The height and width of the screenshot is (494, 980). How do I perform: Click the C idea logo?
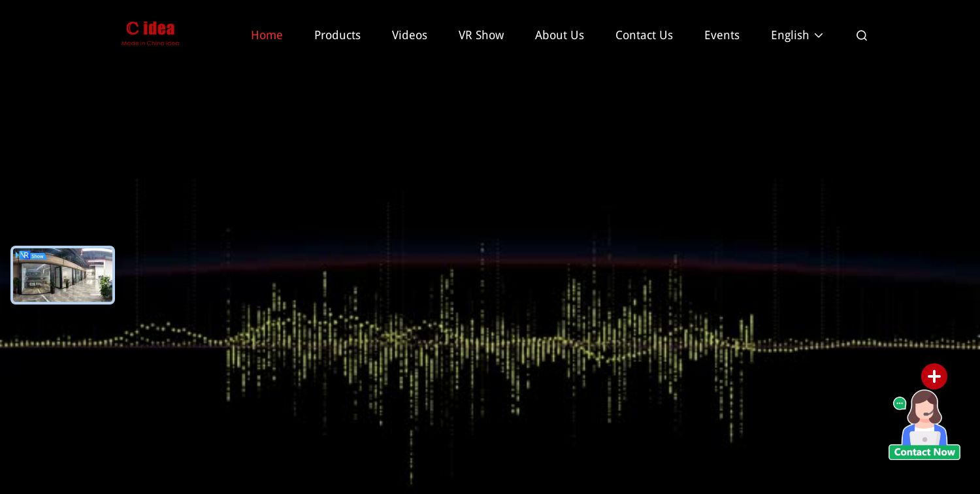pos(150,29)
